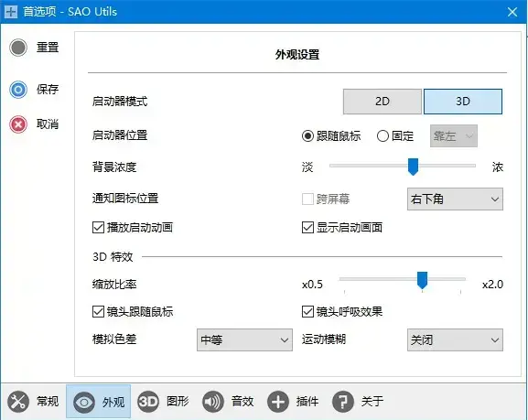The width and height of the screenshot is (528, 420).
Task: Uncheck 播放启动动画 checkbox
Action: coord(98,227)
